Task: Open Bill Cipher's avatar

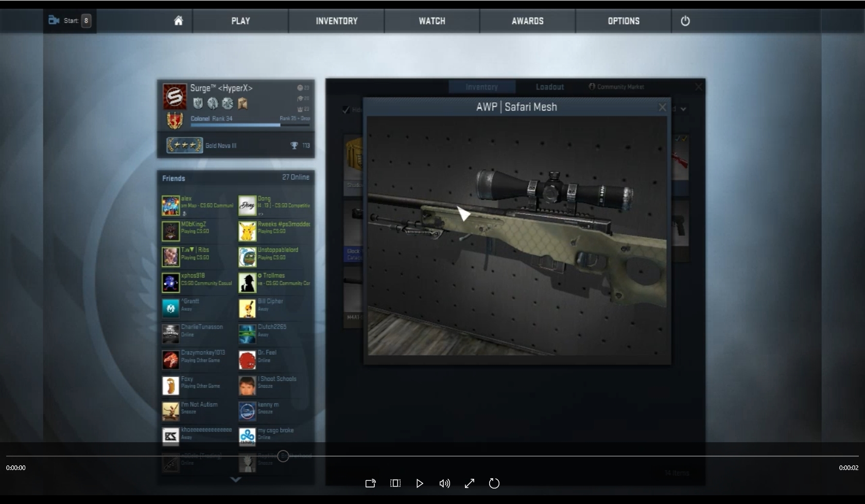Action: pyautogui.click(x=247, y=308)
